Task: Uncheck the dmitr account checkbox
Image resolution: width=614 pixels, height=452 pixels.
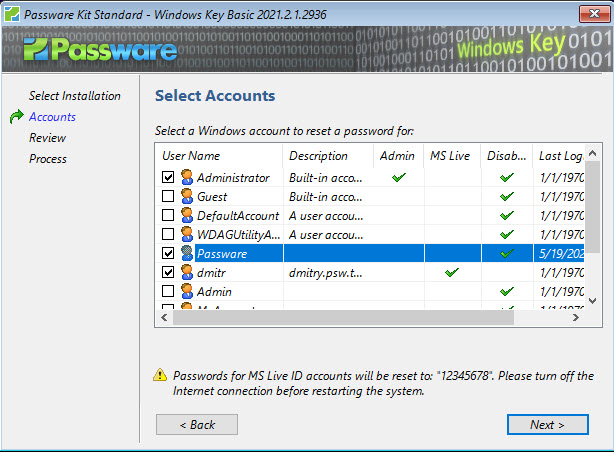Action: 168,272
